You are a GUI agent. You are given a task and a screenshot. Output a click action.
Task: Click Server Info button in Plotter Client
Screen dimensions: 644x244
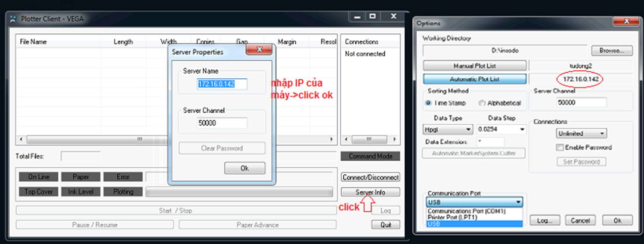370,192
